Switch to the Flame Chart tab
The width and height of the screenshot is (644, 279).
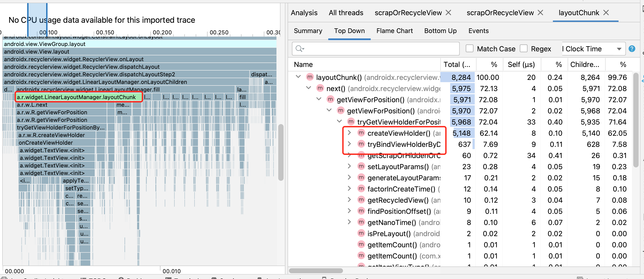(394, 31)
